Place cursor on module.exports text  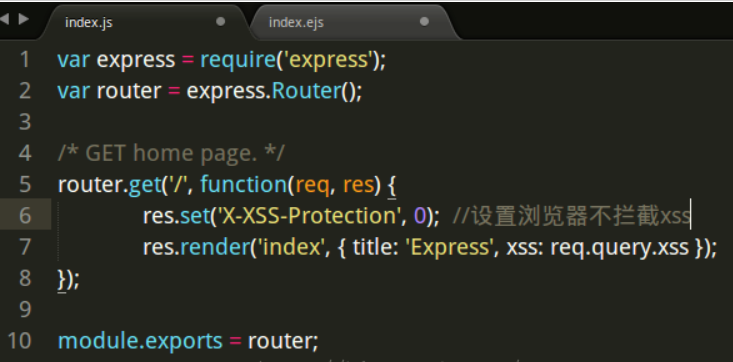[x=140, y=340]
